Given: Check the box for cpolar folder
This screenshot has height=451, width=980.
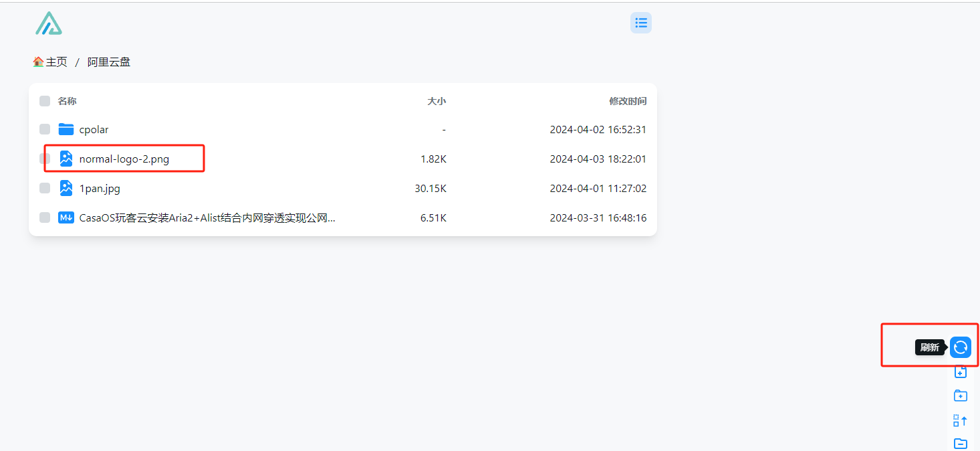Looking at the screenshot, I should (45, 129).
